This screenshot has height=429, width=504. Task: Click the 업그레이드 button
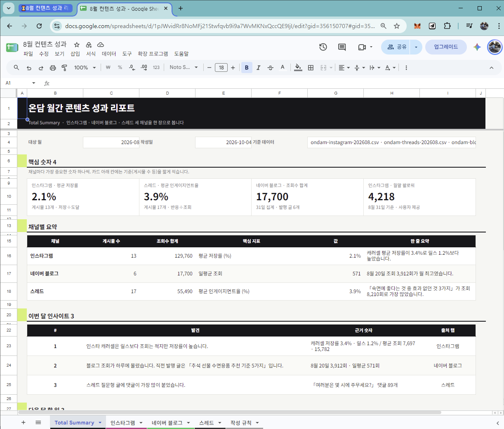coord(446,47)
